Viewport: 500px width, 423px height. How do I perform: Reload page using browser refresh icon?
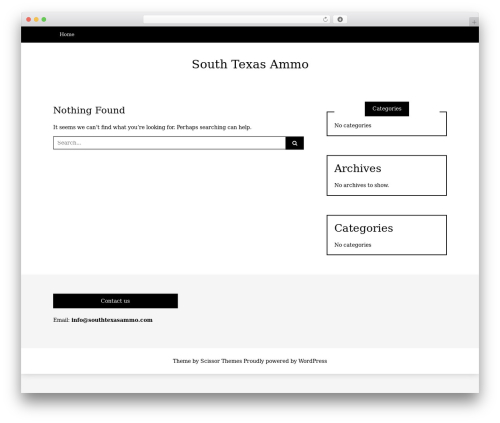click(x=325, y=19)
